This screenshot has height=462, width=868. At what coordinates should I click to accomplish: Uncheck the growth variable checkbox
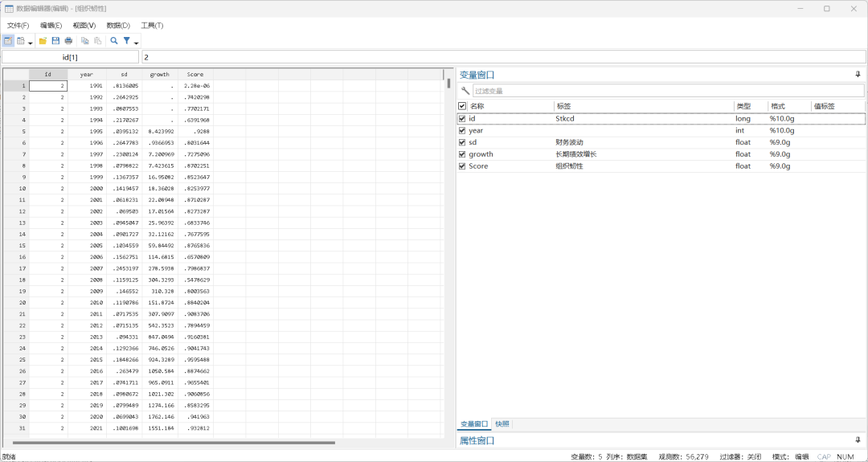coord(462,154)
